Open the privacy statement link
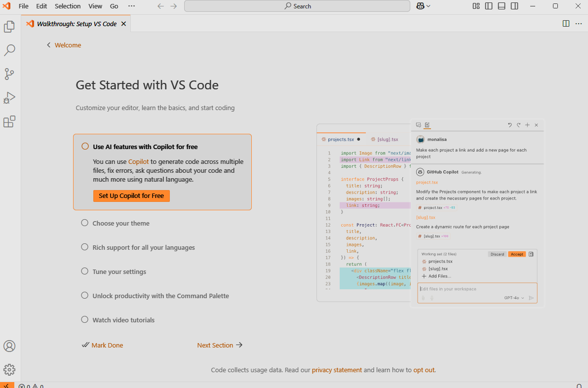 coord(337,370)
